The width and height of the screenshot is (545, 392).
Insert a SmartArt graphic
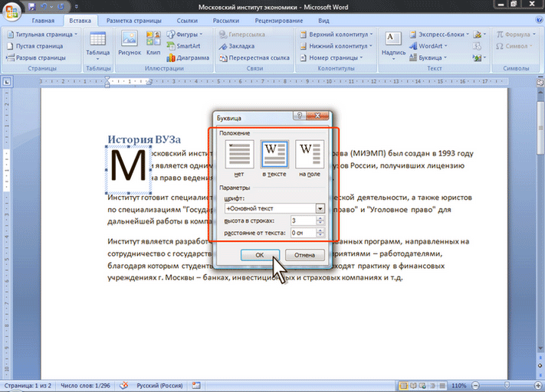(183, 46)
